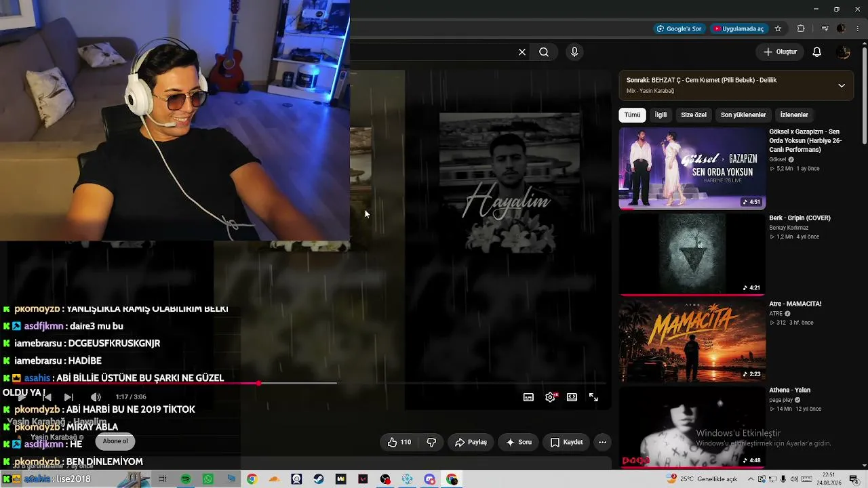Viewport: 868px width, 488px height.
Task: Open the first Chrome taskbar icon
Action: click(x=252, y=479)
